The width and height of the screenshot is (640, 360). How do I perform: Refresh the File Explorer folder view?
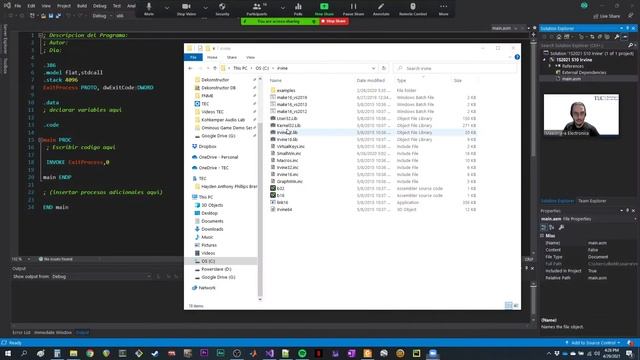383,68
